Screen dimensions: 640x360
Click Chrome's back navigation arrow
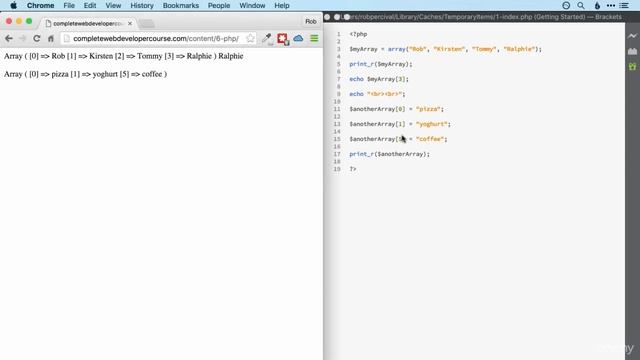pyautogui.click(x=9, y=38)
